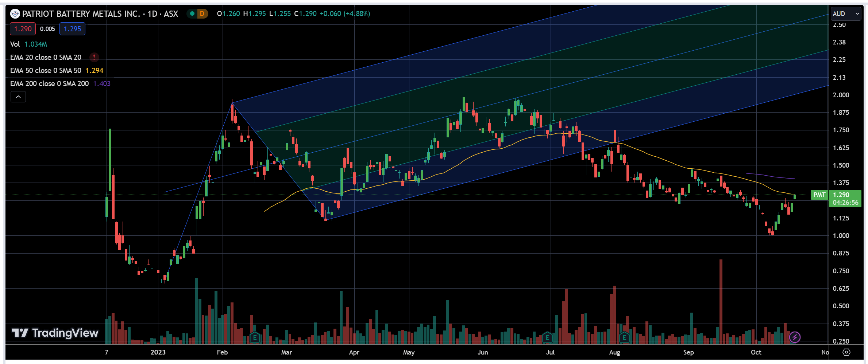The width and height of the screenshot is (868, 364).
Task: Click the current price 1.290 countdown tag
Action: [x=845, y=199]
